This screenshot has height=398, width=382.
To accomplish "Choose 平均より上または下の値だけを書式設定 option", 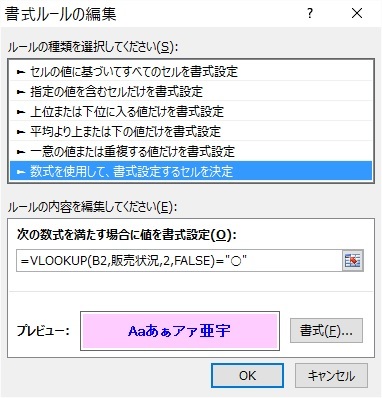I will point(191,131).
